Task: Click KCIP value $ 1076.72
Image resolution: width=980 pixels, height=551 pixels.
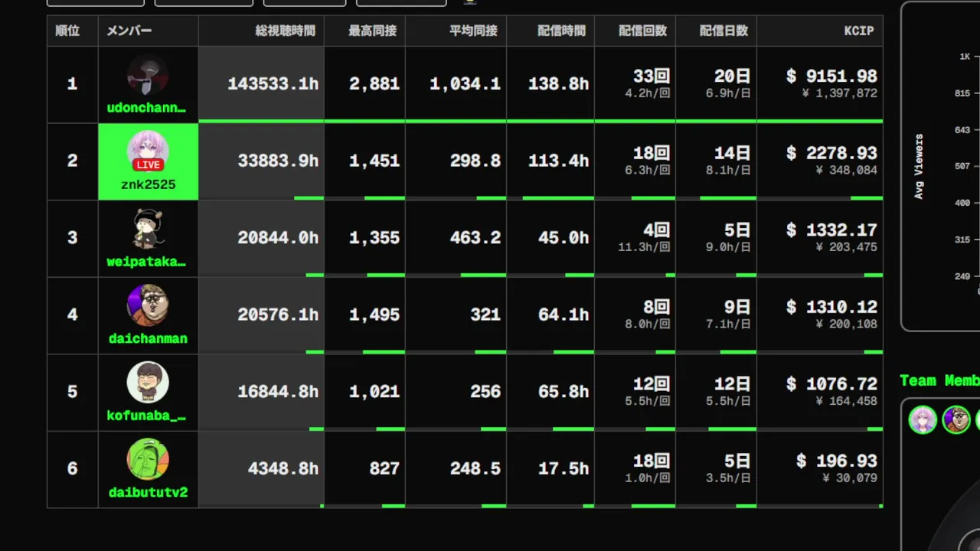Action: [831, 384]
